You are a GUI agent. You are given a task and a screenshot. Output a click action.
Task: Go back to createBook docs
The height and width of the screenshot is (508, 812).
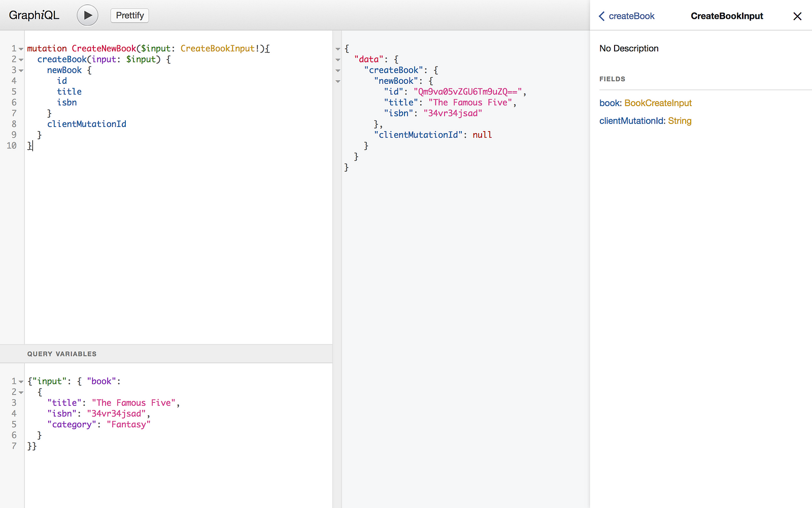627,16
